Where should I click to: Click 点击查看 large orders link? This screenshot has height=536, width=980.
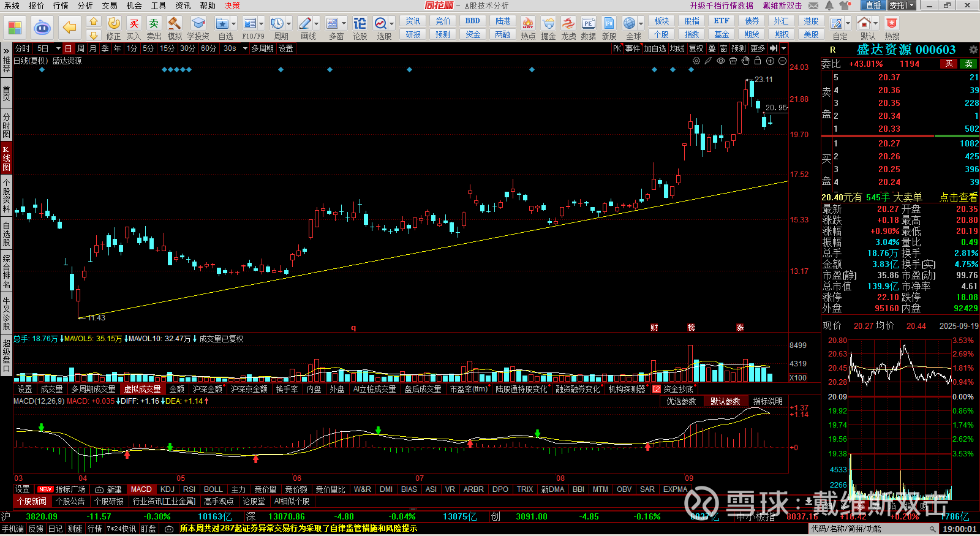[x=959, y=197]
